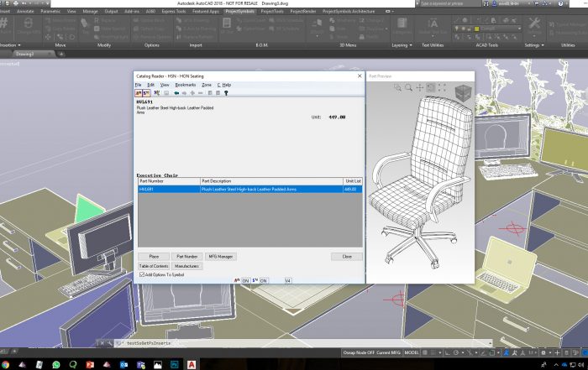
Task: Click the Part Description column header
Action: tap(272, 181)
